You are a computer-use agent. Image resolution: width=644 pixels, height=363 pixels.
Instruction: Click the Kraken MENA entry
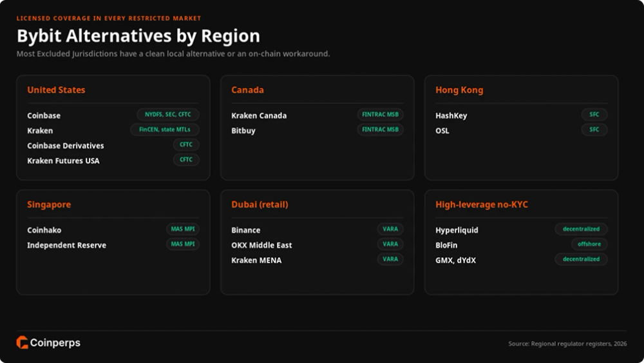257,260
